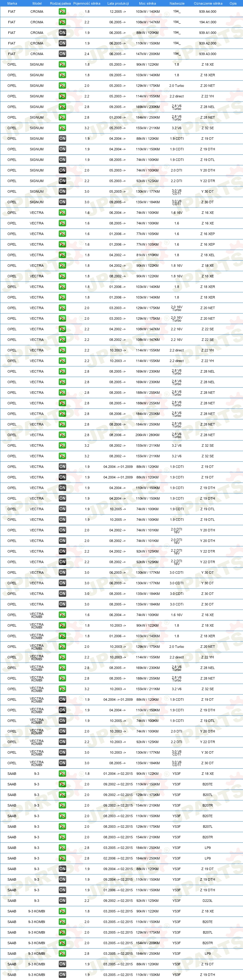Click petrol icon in Fiat Croma 194 A1.000 row
Screen dimensions: 243x980
[62, 22]
